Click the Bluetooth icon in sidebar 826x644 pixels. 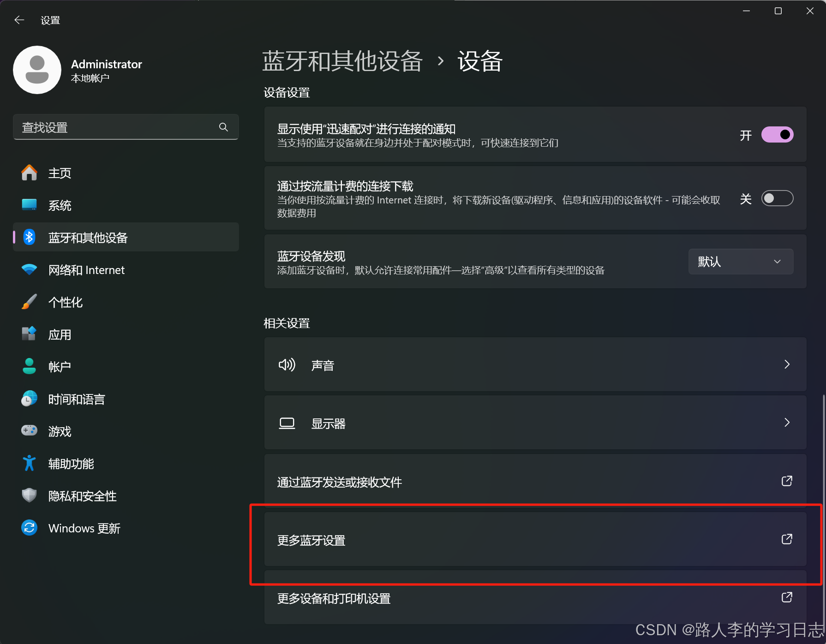tap(29, 237)
